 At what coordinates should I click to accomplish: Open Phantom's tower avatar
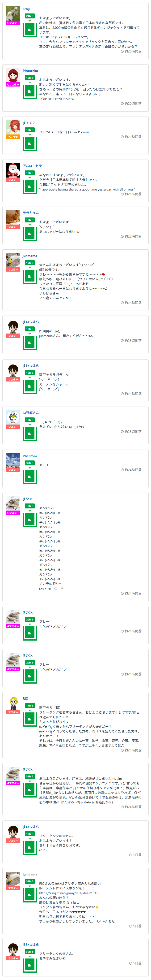point(13,460)
